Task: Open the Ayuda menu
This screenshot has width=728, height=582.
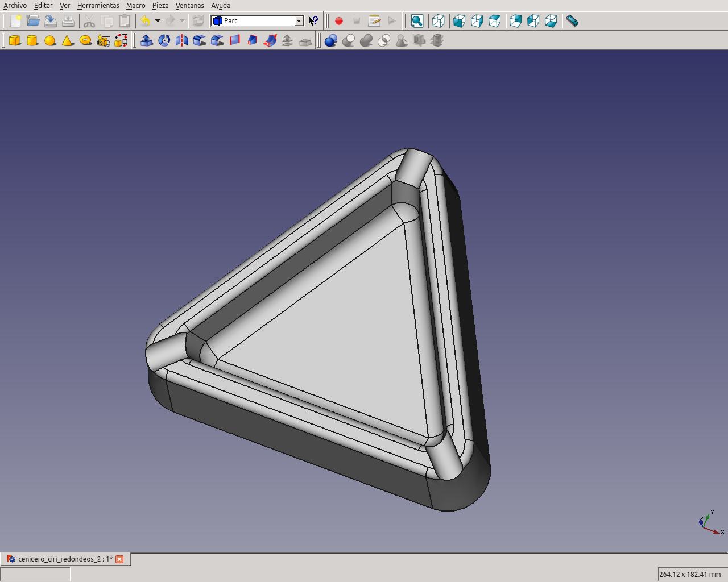Action: [221, 5]
